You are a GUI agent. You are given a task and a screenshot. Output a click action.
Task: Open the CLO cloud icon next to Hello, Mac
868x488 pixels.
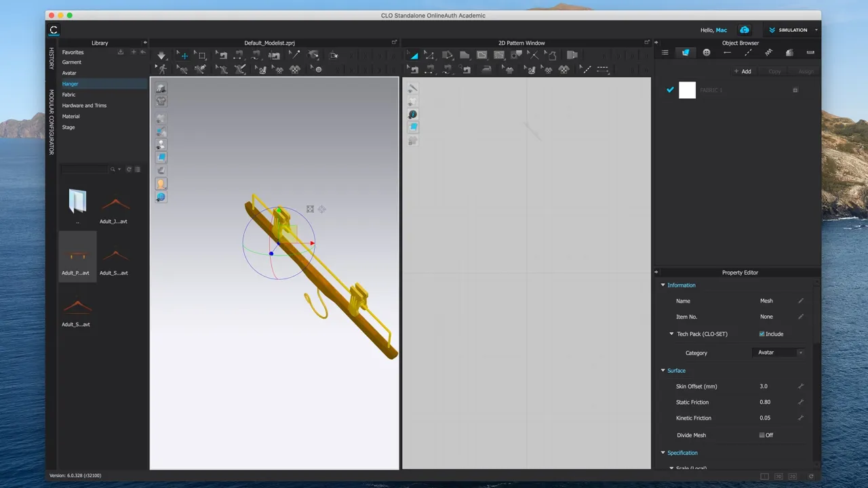(745, 30)
